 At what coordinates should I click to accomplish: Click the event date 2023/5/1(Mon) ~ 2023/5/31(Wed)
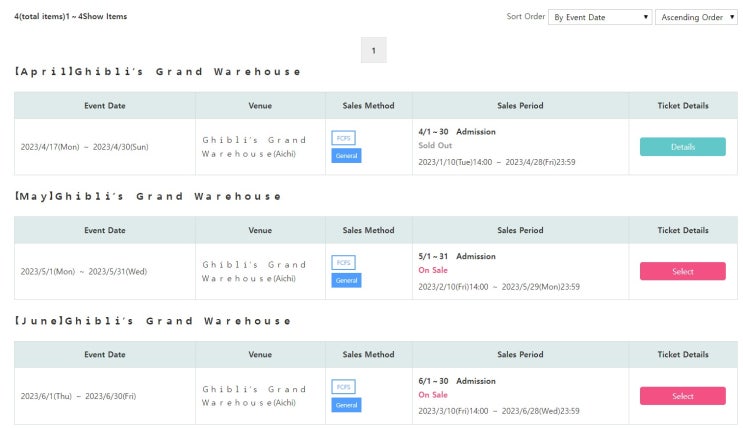pos(84,272)
